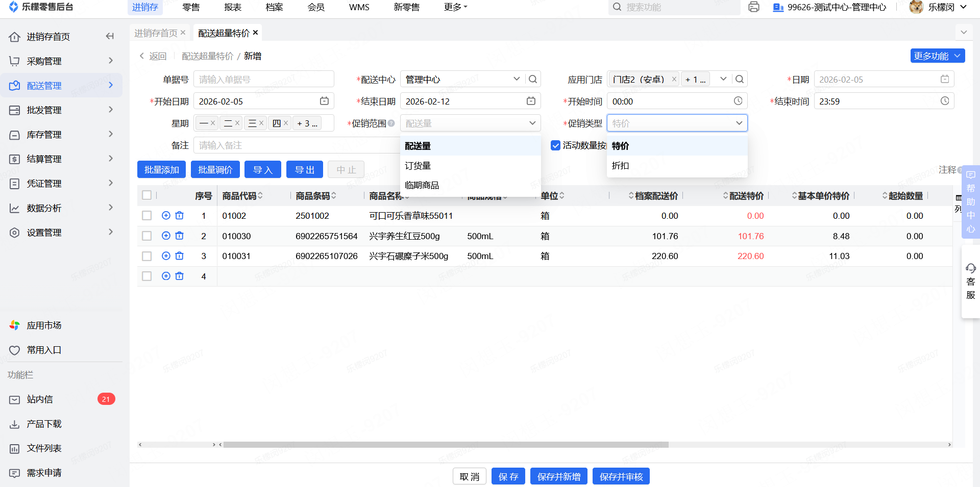Click the printer icon in top bar

coord(753,7)
